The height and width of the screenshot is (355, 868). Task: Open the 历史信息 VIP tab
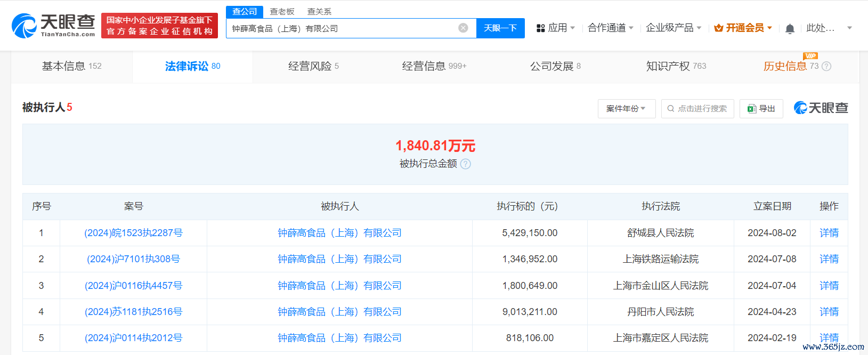pos(791,66)
